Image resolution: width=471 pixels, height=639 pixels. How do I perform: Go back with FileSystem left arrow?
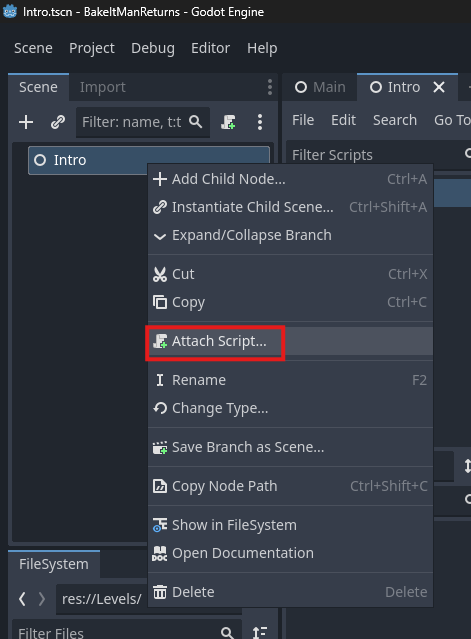[23, 599]
